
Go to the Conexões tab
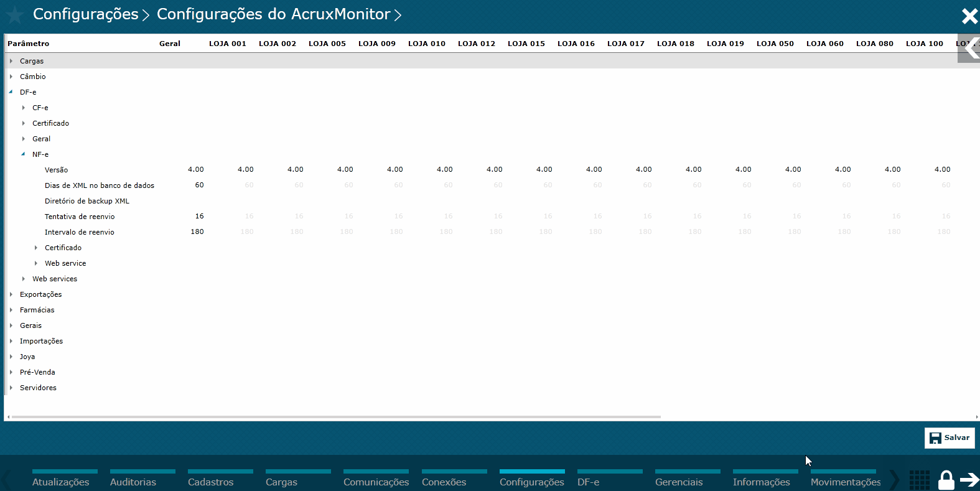[x=454, y=479]
